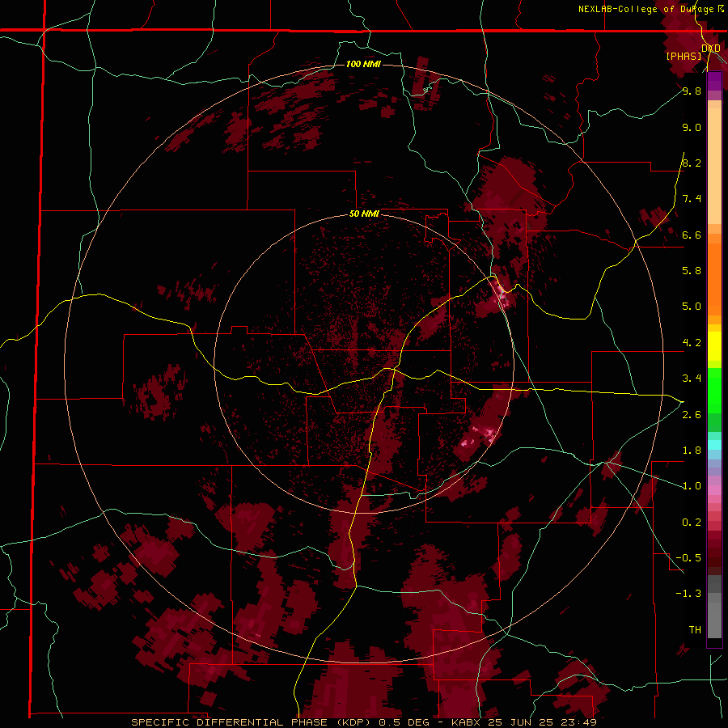Screen dimensions: 728x728
Task: Pick the peach segment of the color bar
Action: [714, 166]
